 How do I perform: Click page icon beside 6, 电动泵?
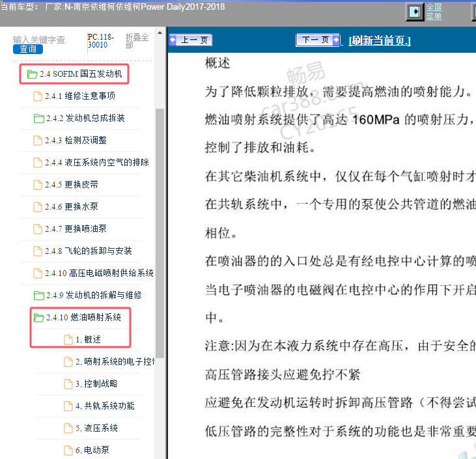pos(68,451)
